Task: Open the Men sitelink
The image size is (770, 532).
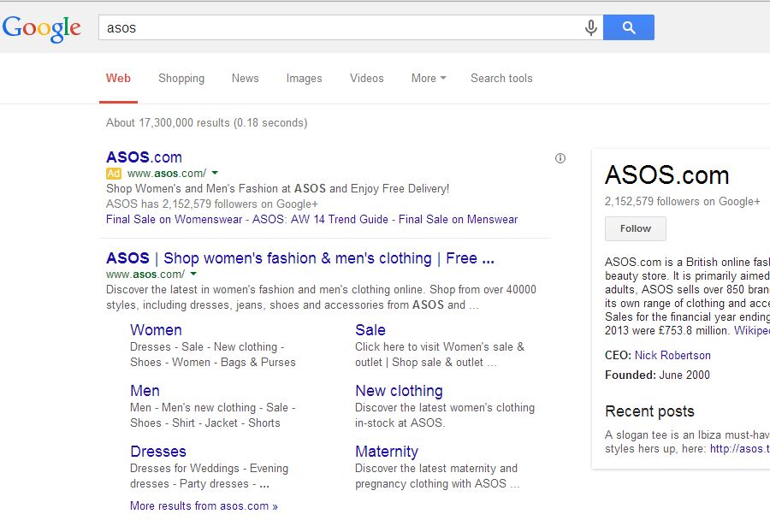Action: 145,391
